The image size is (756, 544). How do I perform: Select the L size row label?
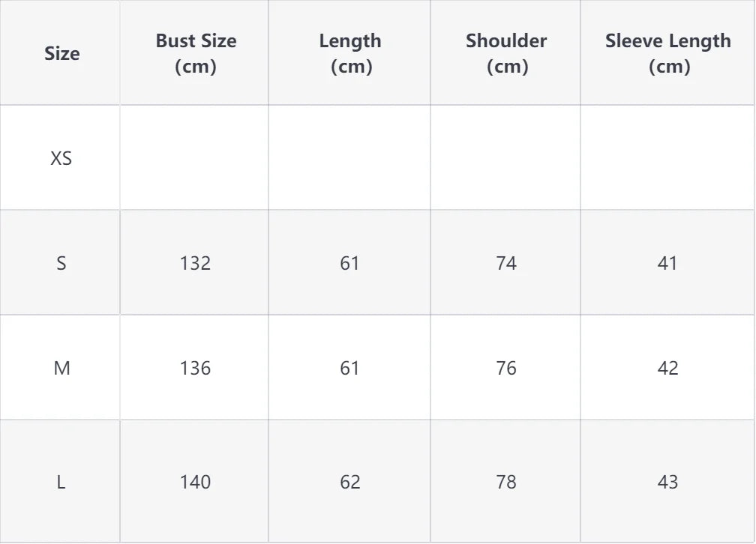pyautogui.click(x=61, y=481)
